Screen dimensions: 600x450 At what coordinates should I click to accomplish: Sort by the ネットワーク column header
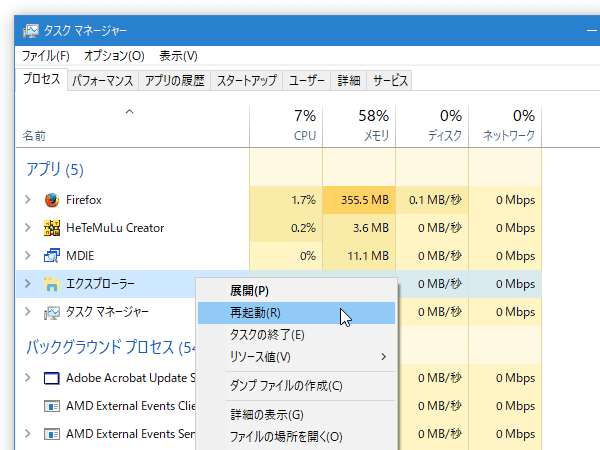pos(509,135)
